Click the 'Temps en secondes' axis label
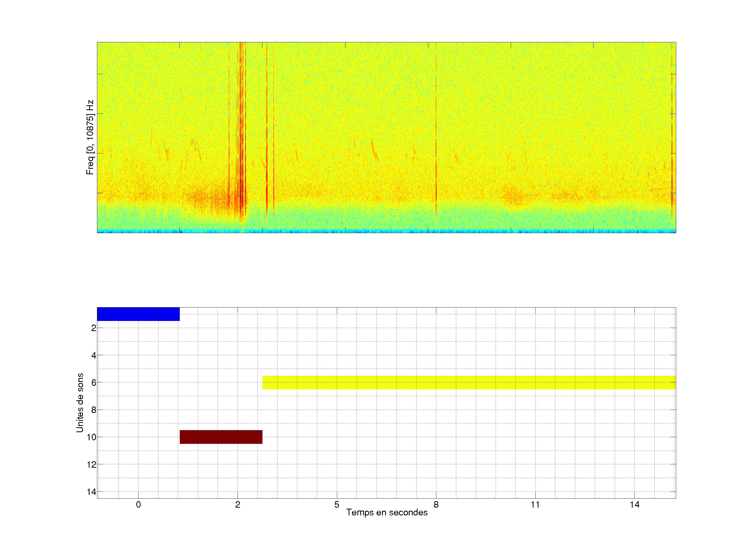The width and height of the screenshot is (747, 560). pyautogui.click(x=387, y=512)
